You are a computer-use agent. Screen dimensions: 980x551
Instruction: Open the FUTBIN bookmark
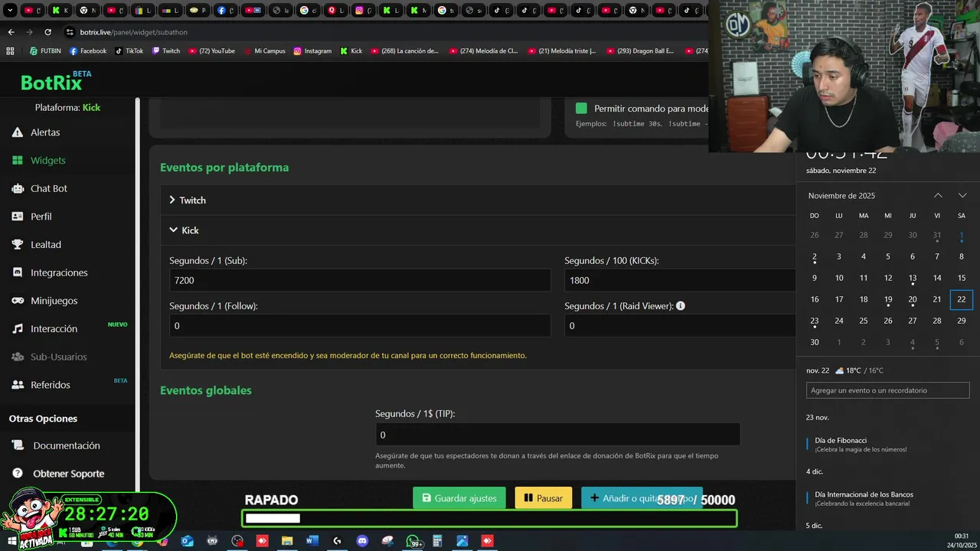[45, 51]
